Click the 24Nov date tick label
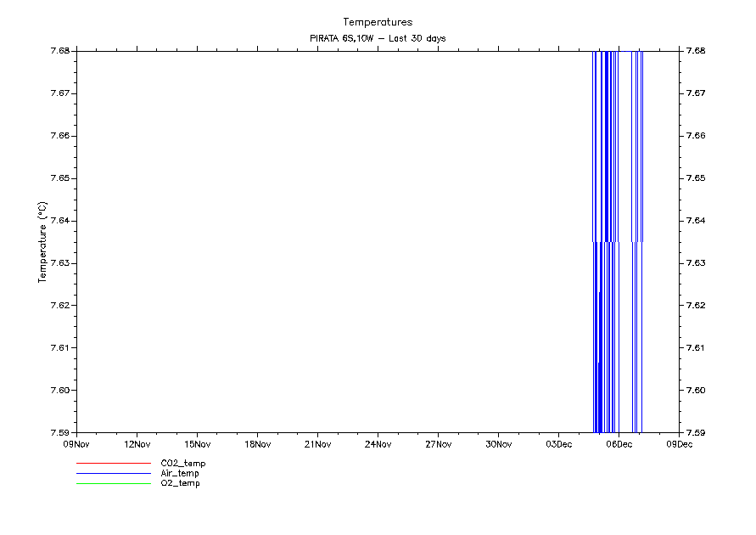This screenshot has height=535, width=756. [378, 443]
